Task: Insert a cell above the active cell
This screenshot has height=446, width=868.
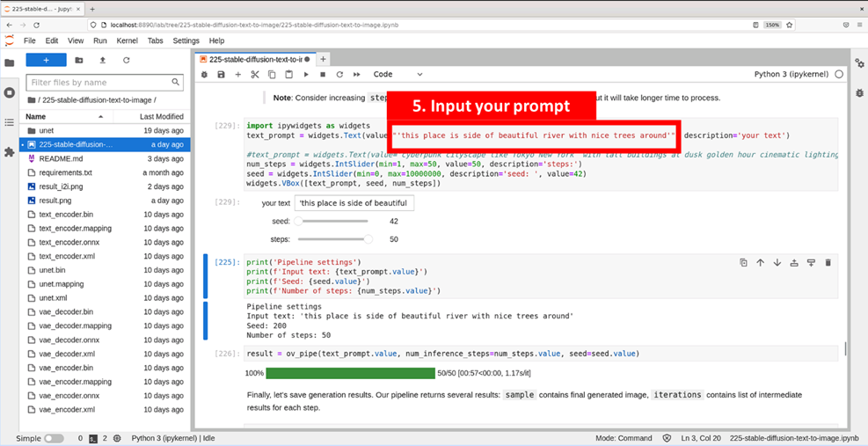Action: coord(794,263)
